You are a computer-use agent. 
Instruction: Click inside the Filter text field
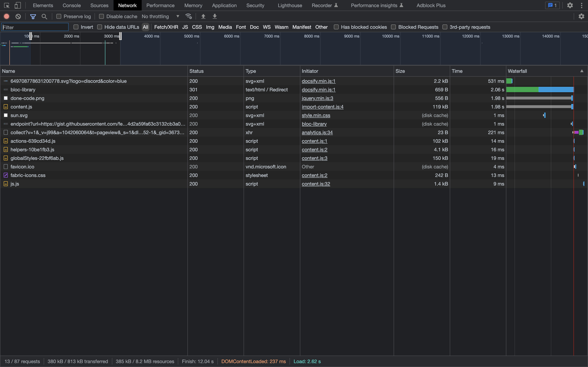(35, 27)
